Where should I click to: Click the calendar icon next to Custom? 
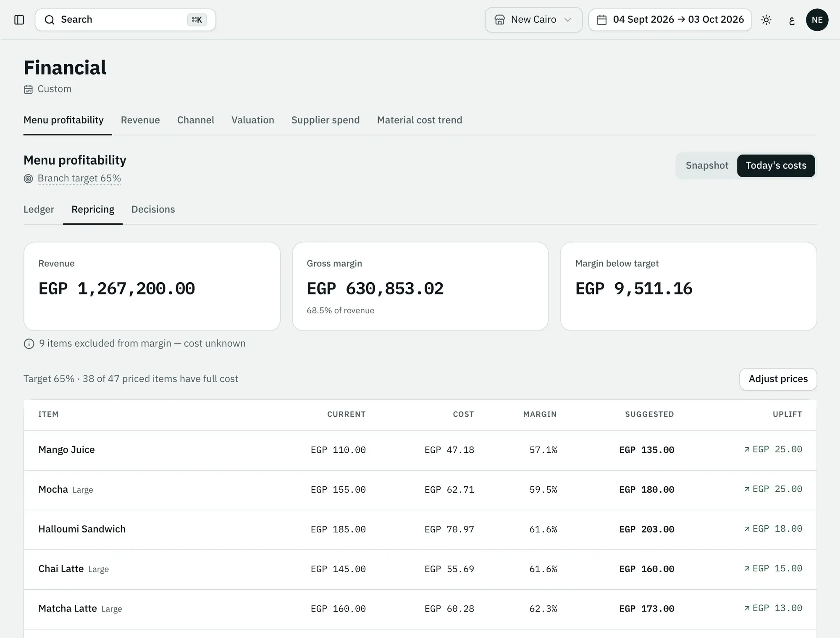tap(28, 89)
